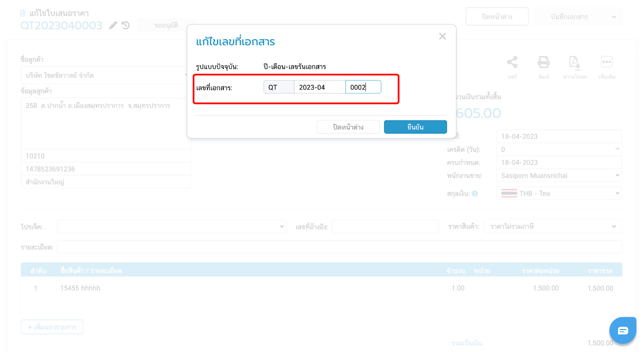The image size is (644, 352).
Task: Open the chat support bubble
Action: coord(622,331)
